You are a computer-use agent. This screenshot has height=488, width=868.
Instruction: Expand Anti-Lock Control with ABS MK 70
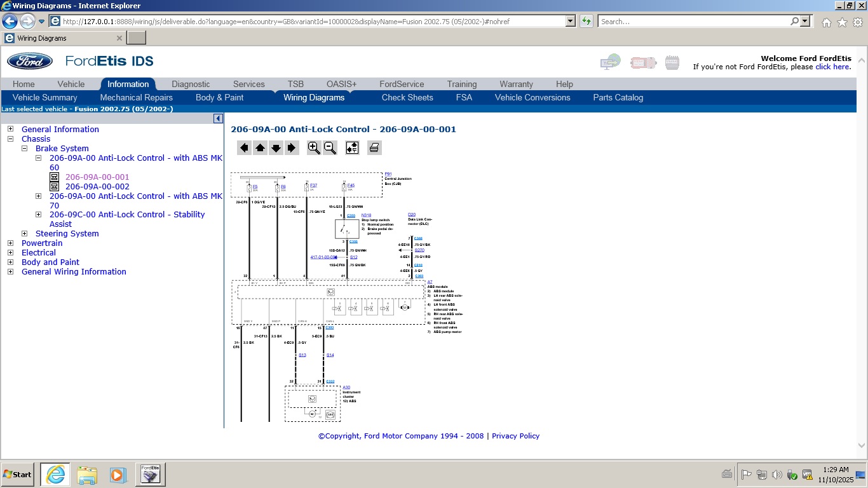click(38, 196)
